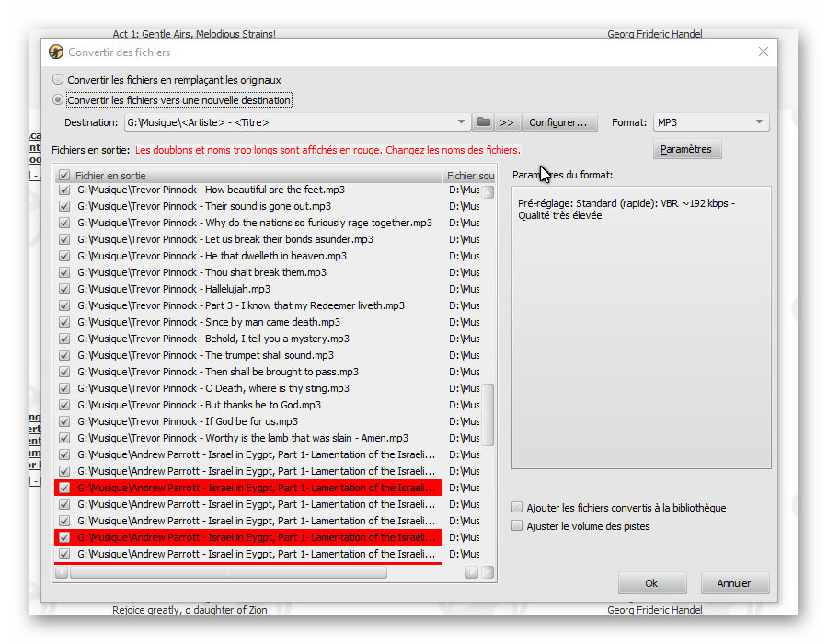Click the Pré-réglage Standard VBR ~192 kbps text
827x644 pixels.
click(626, 210)
